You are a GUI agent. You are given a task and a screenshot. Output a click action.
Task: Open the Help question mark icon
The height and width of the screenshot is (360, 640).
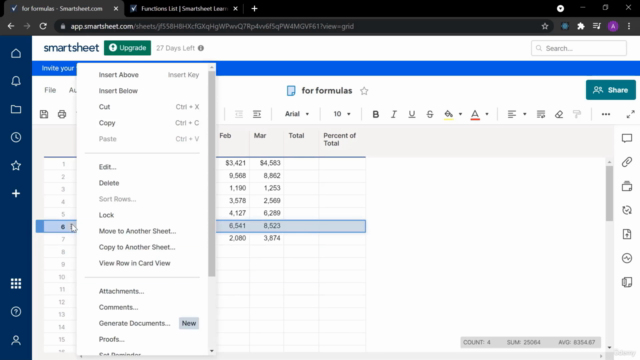[16, 312]
